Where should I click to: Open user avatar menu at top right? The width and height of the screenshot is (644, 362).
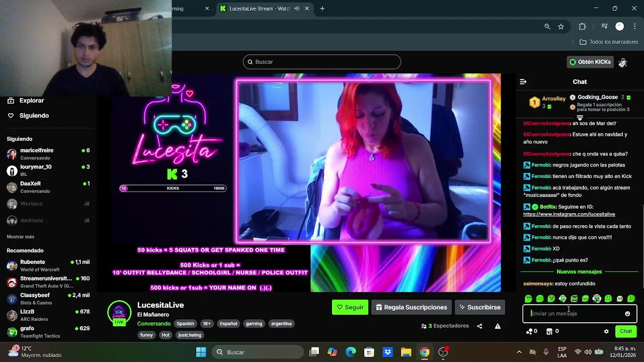coord(623,62)
